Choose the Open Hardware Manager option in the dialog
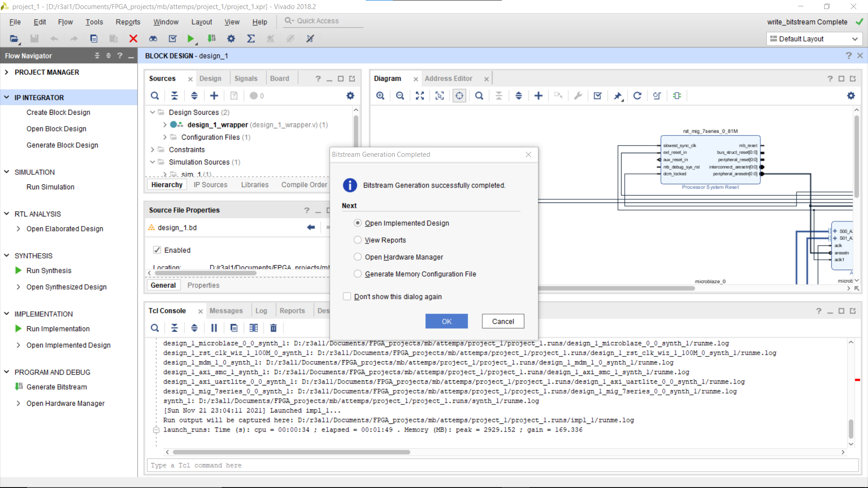868x488 pixels. point(358,257)
